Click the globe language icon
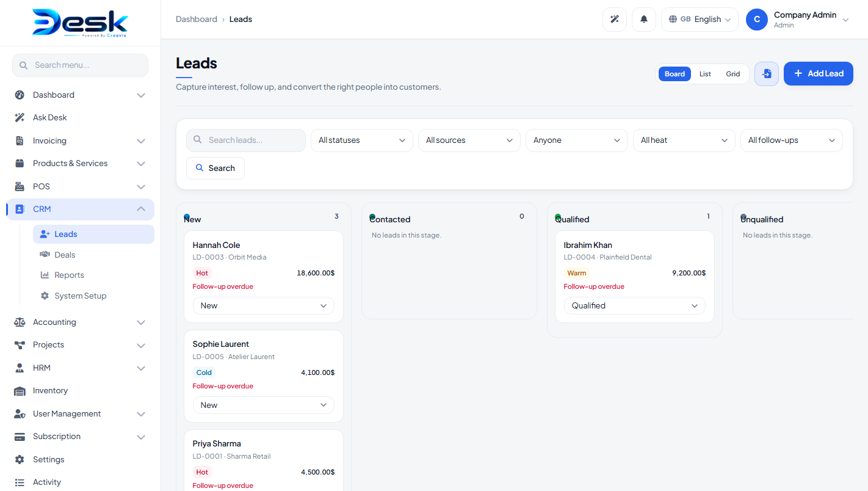 click(x=673, y=19)
